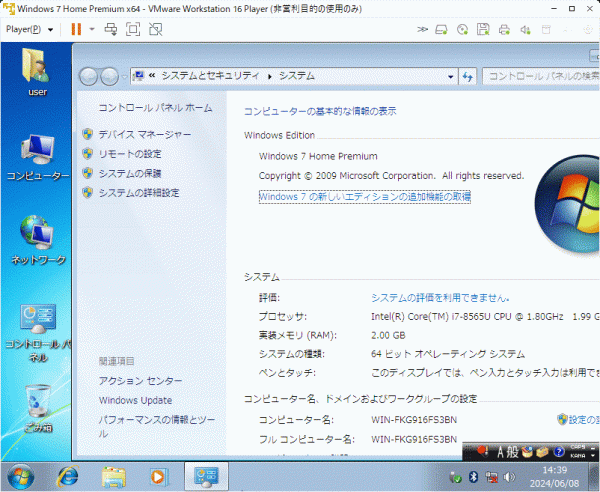This screenshot has height=492, width=600.
Task: Open the ごみ箱 desktop icon
Action: [x=37, y=405]
